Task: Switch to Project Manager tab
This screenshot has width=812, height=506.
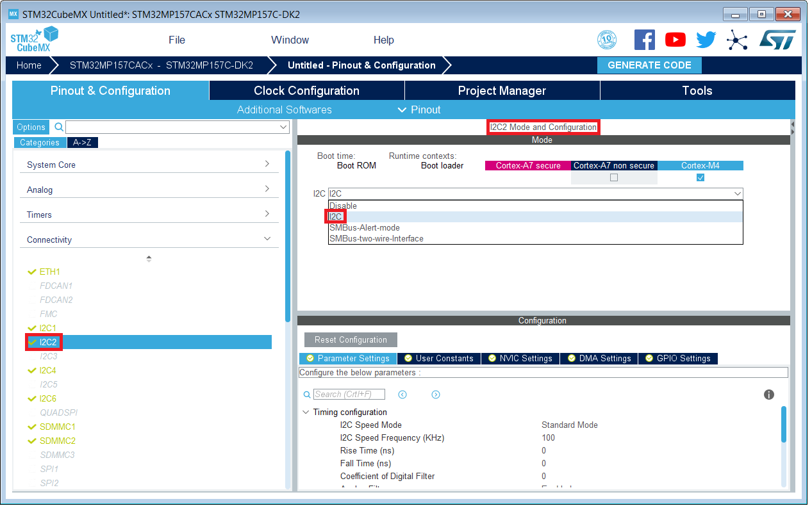Action: 502,90
